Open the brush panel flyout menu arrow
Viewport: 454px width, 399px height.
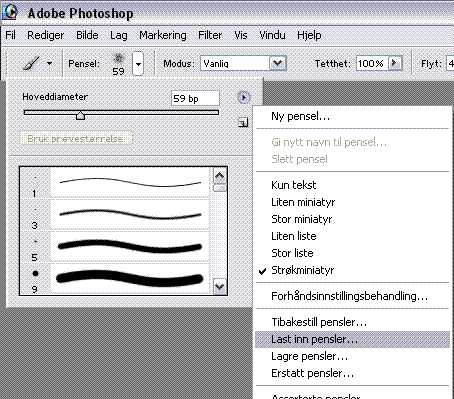coord(244,97)
